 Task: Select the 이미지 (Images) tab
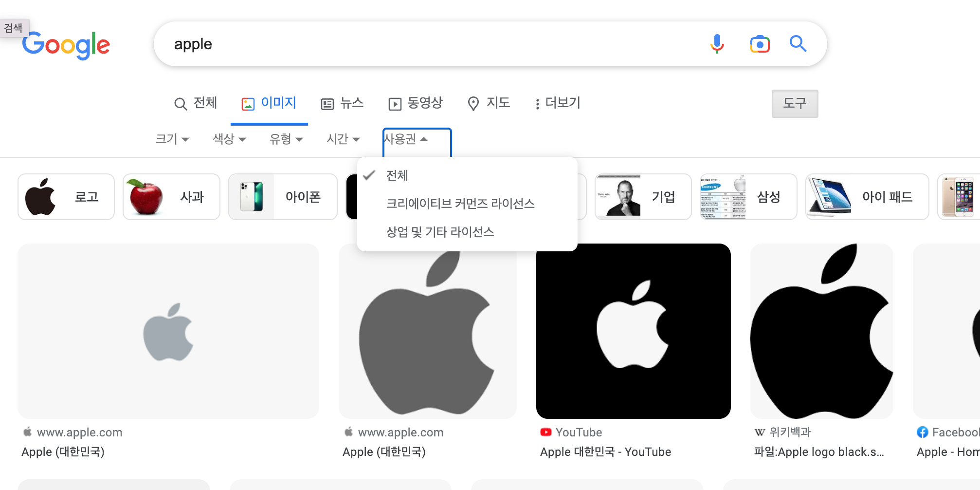(x=269, y=103)
